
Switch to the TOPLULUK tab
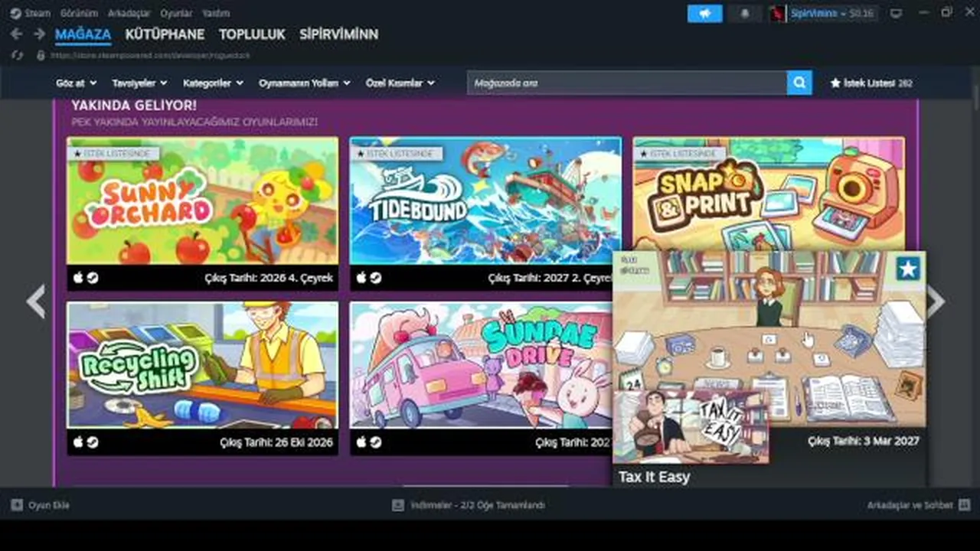(x=252, y=34)
